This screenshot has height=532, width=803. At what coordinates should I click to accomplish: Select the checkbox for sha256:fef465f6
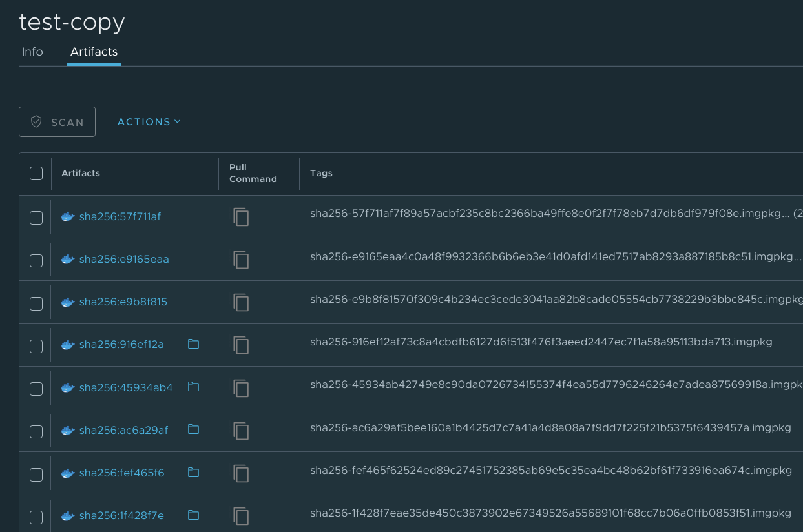coord(36,473)
